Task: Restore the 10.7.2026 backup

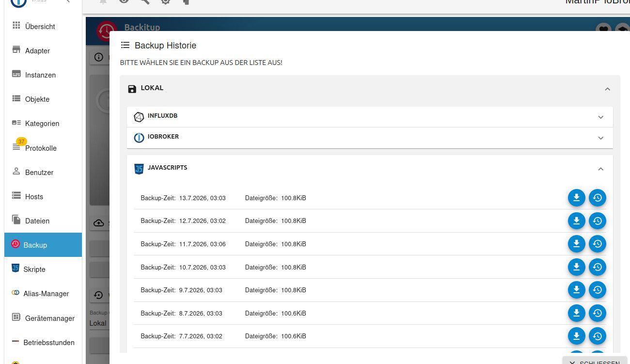Action: 597,267
